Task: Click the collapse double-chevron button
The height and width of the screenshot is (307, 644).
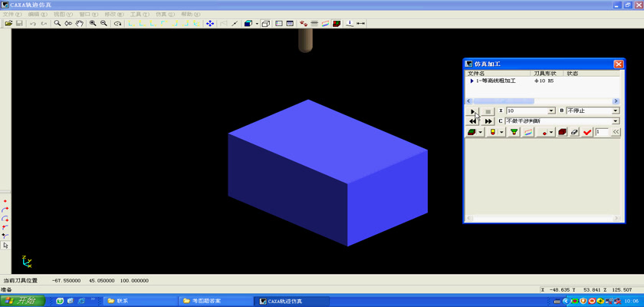Action: 616,132
